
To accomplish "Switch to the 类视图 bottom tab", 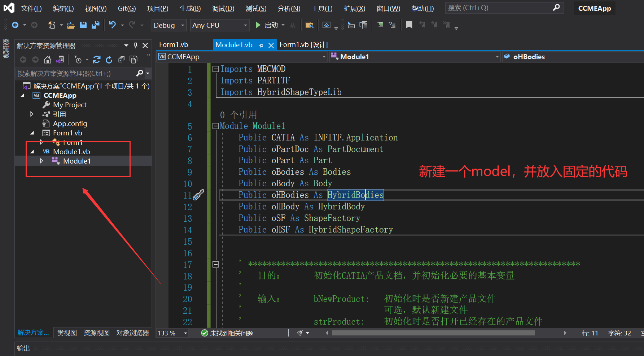I will point(67,333).
